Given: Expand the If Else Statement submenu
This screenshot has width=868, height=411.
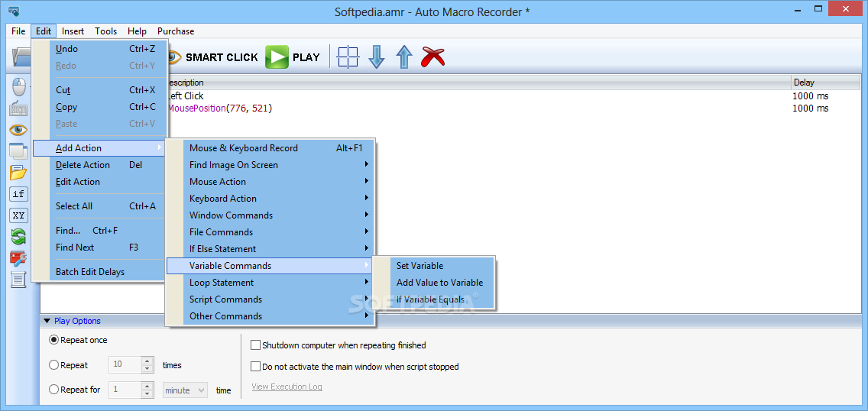Looking at the screenshot, I should (x=270, y=249).
